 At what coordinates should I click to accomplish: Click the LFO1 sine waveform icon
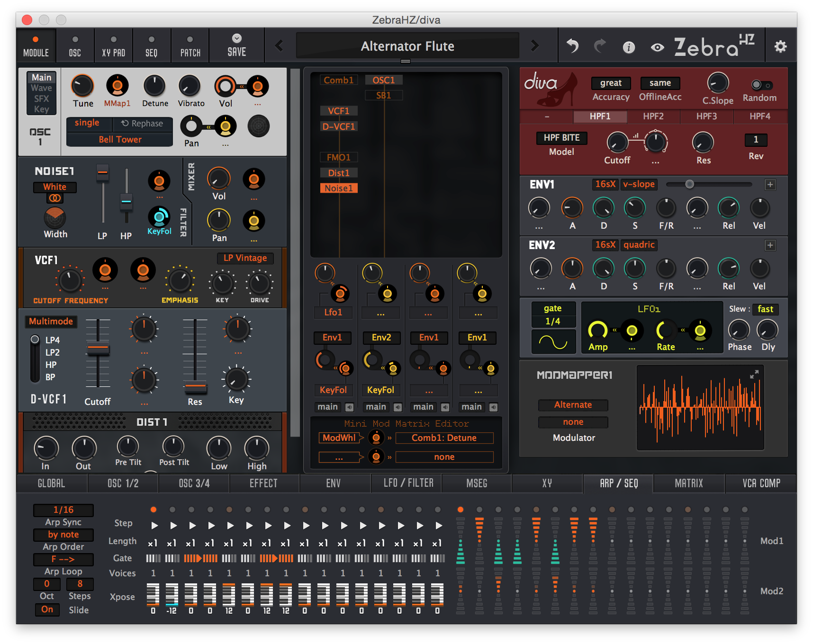(553, 342)
